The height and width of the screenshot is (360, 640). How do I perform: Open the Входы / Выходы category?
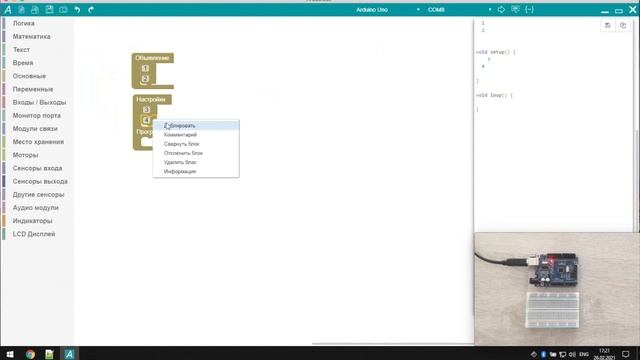(39, 102)
